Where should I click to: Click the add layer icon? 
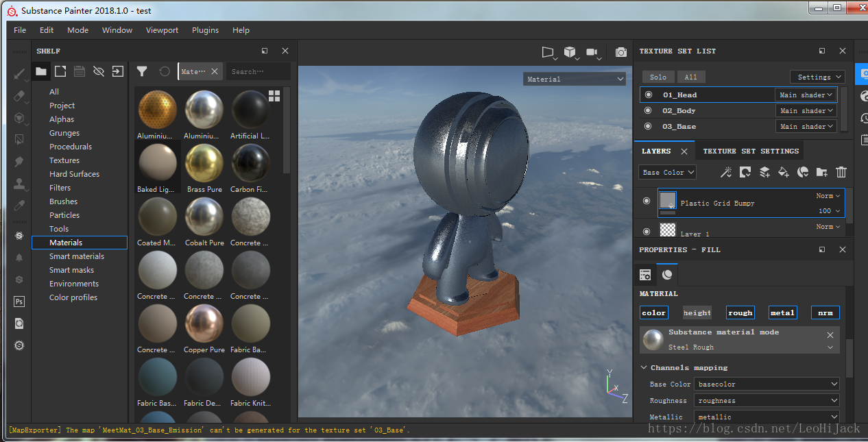click(x=764, y=172)
